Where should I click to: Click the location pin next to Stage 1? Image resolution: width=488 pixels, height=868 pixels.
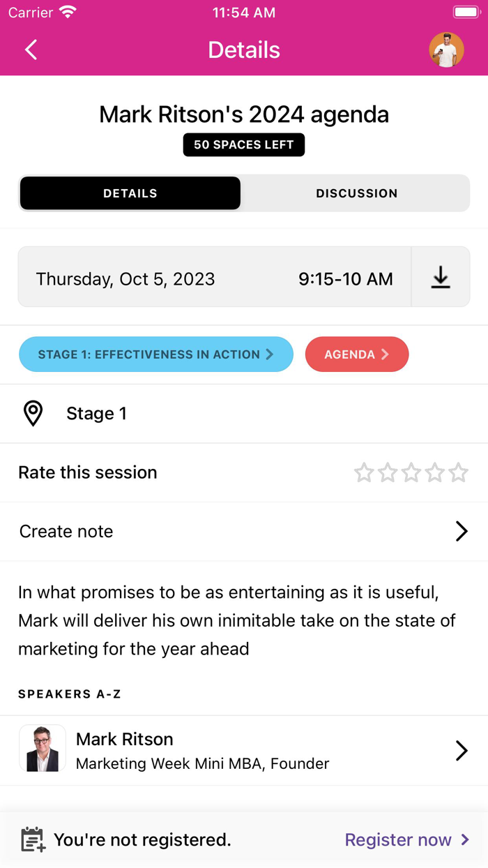[x=33, y=413]
